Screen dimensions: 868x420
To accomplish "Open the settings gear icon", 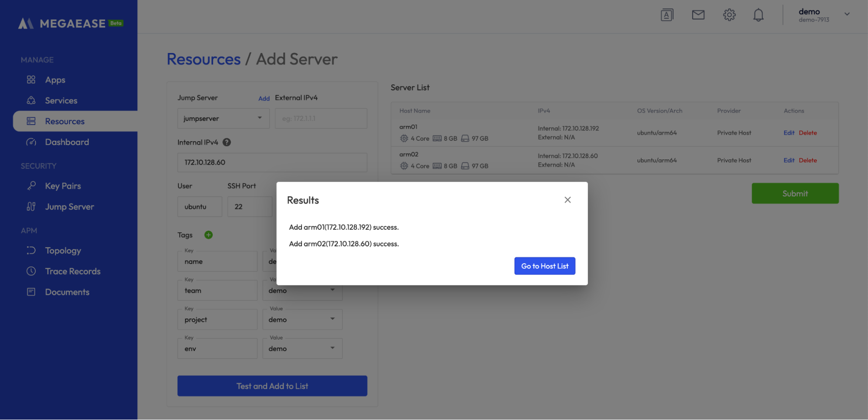I will (x=729, y=15).
